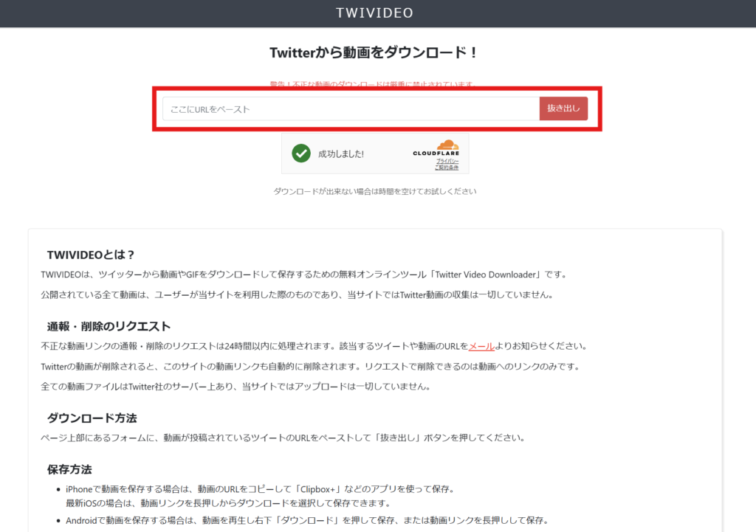Open the Cloudflare logo in the widget

coord(436,148)
